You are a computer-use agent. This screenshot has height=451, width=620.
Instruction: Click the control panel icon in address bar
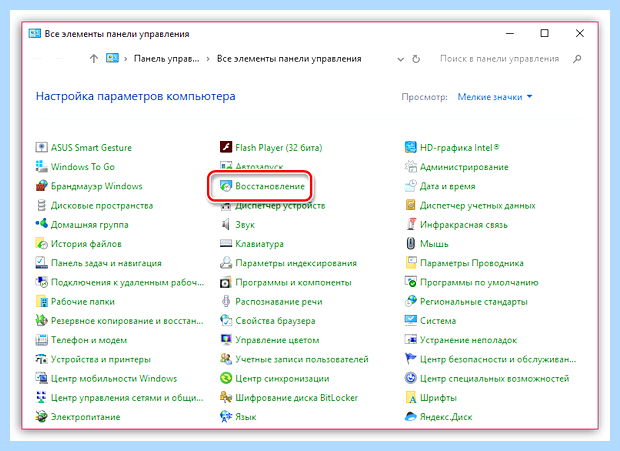(112, 58)
